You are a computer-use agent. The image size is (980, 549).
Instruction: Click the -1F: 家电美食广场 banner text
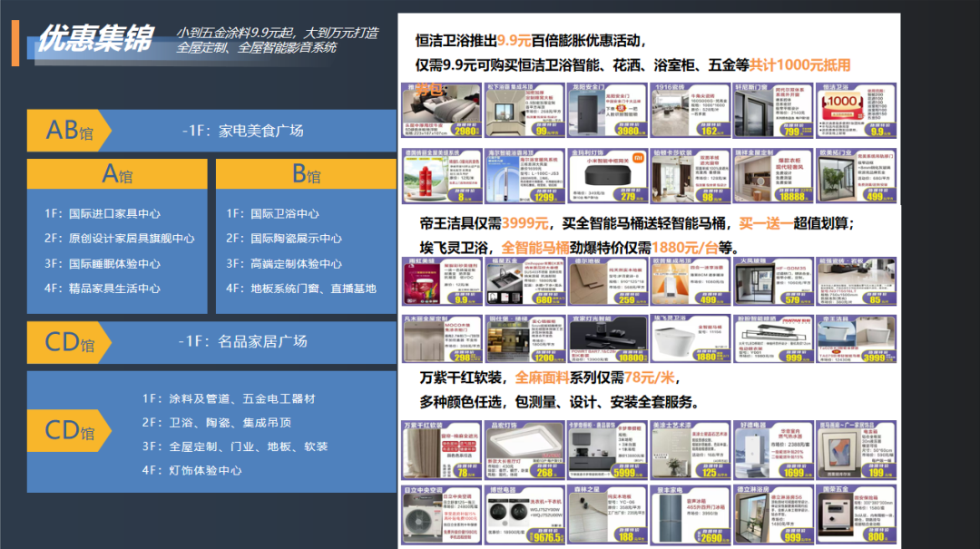click(242, 131)
